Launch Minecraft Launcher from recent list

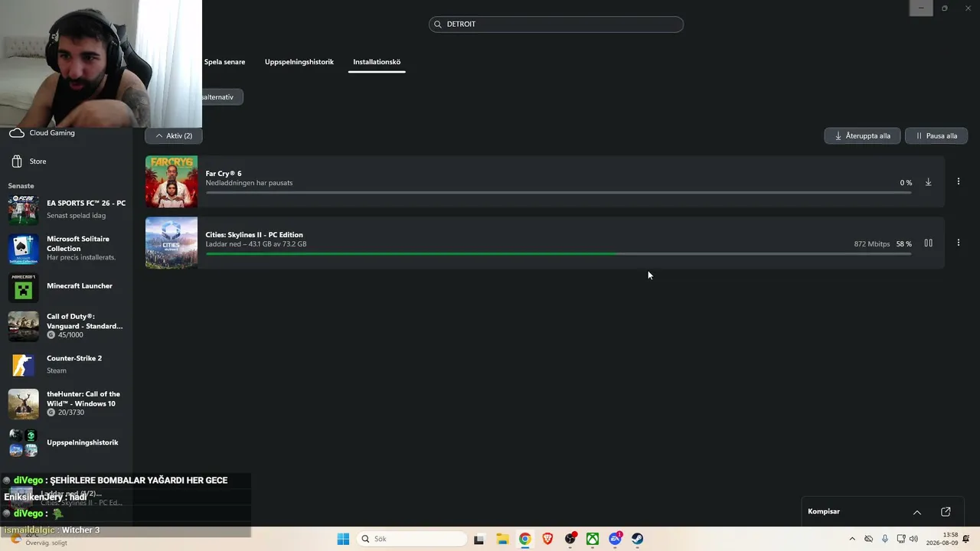pos(67,286)
